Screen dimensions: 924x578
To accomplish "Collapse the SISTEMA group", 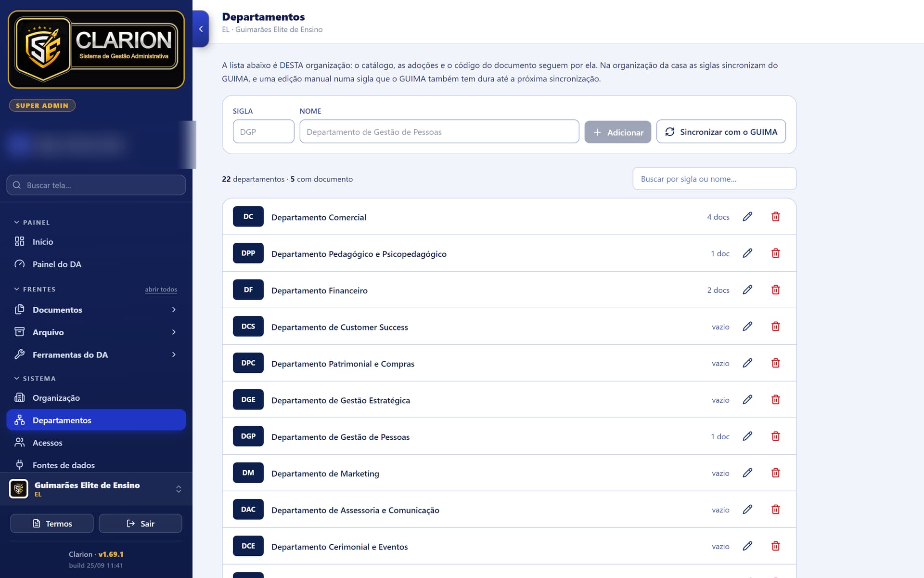I will point(35,379).
